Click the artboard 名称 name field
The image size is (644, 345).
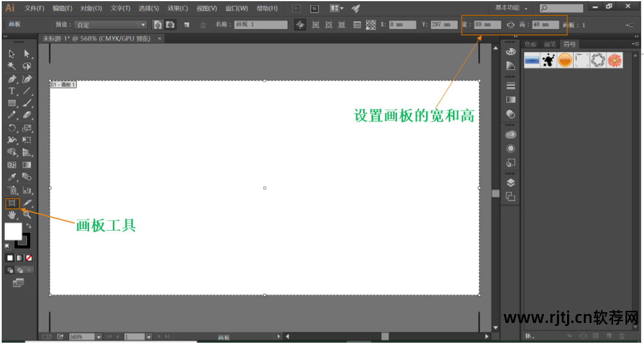pyautogui.click(x=261, y=25)
